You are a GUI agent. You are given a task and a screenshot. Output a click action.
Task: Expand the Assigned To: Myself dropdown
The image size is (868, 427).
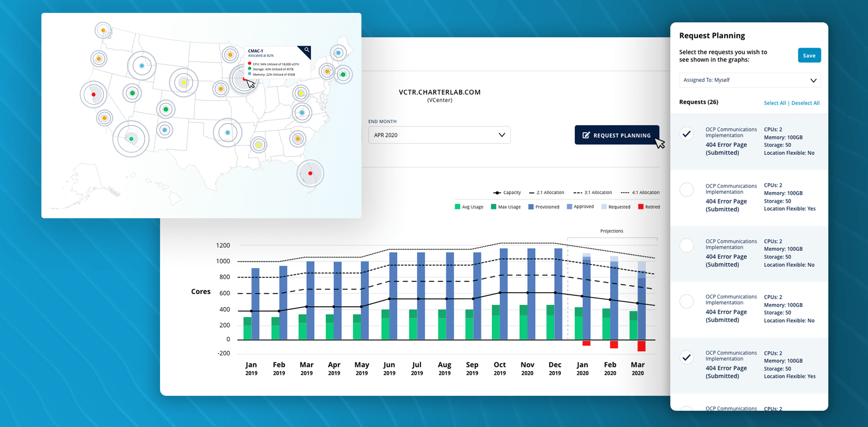pyautogui.click(x=750, y=80)
